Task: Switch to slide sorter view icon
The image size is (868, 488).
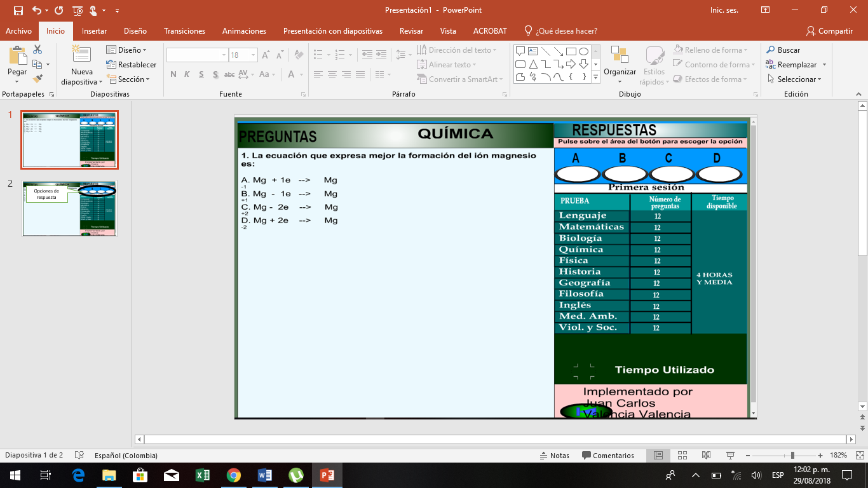Action: [682, 456]
